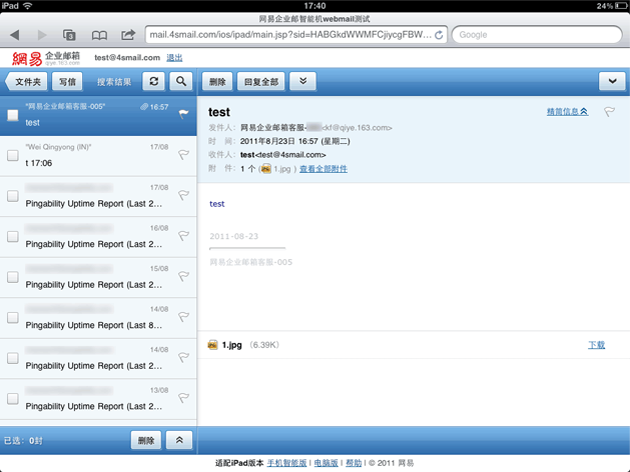Flag the open email in reading pane header

click(x=610, y=112)
